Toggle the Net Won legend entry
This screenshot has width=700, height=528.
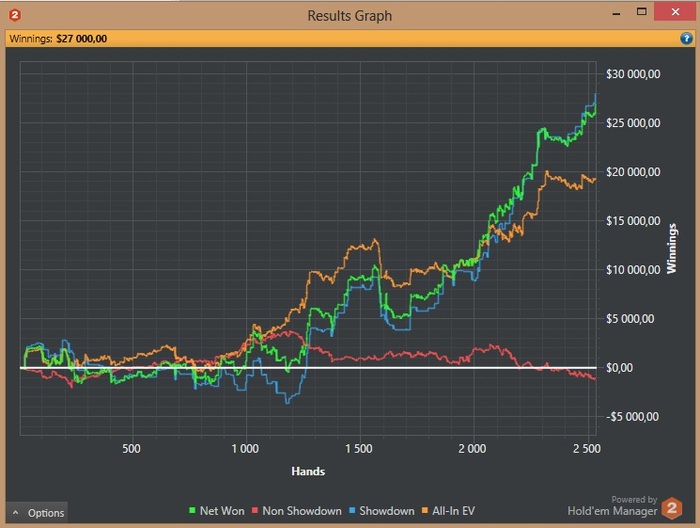[x=217, y=511]
